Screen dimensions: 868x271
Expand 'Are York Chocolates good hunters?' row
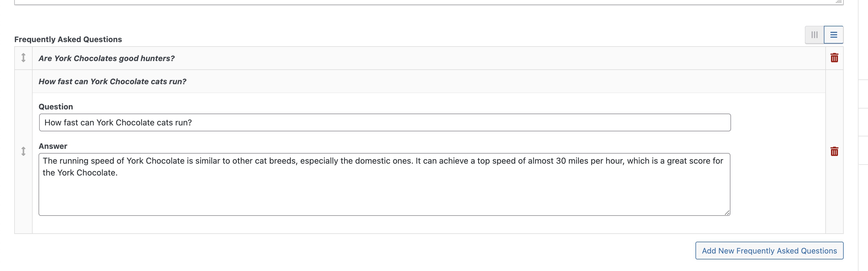click(x=106, y=58)
